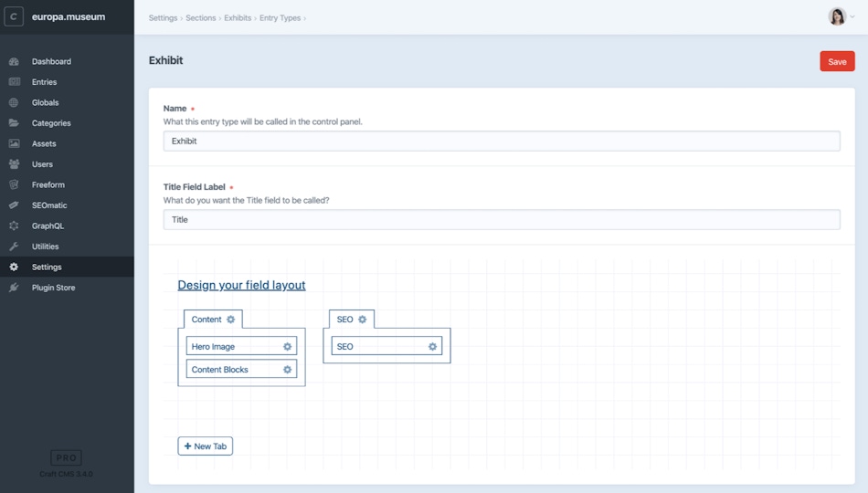868x493 pixels.
Task: Open Content Blocks field gear menu
Action: click(287, 370)
